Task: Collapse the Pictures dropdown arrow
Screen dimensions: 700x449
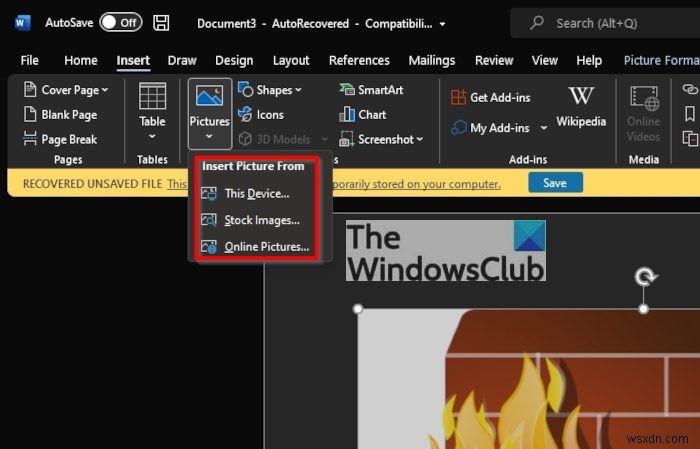Action: pos(209,137)
